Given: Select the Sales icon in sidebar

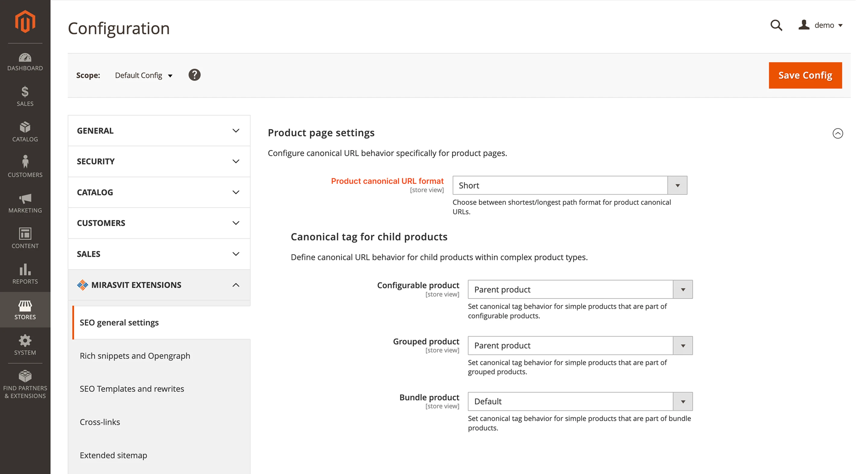Looking at the screenshot, I should tap(25, 97).
